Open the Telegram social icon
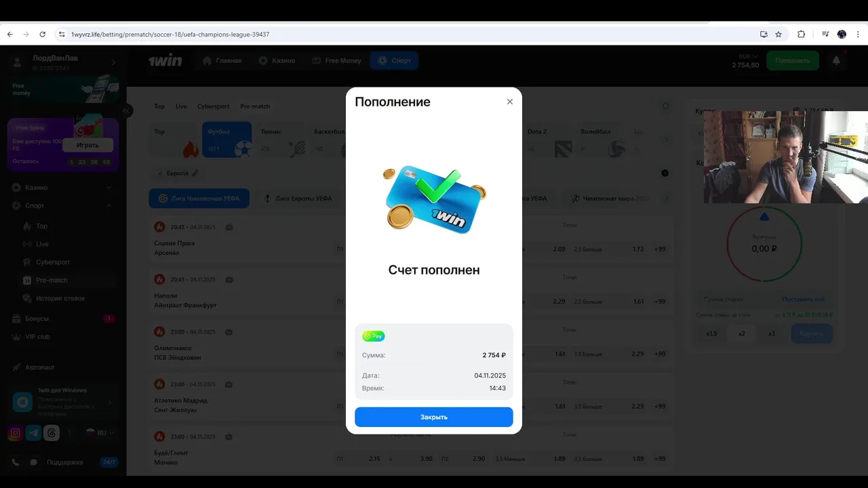Viewport: 868px width, 488px height. click(33, 433)
